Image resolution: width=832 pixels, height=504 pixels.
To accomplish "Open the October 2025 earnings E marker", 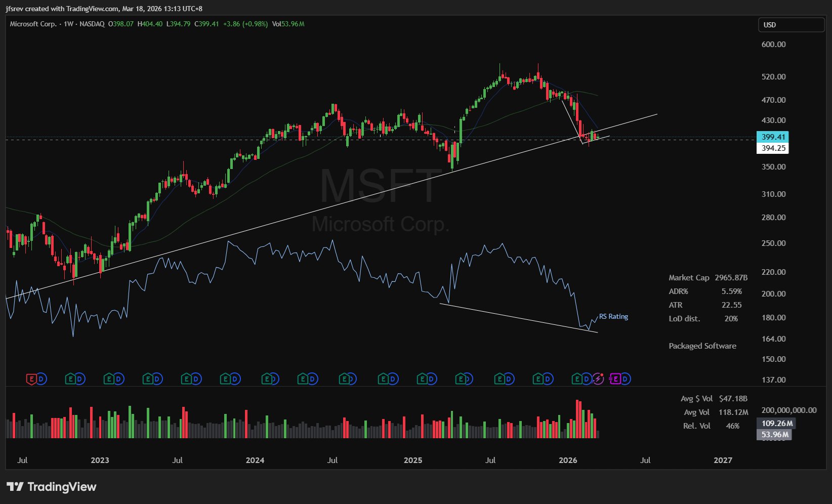I will point(538,379).
